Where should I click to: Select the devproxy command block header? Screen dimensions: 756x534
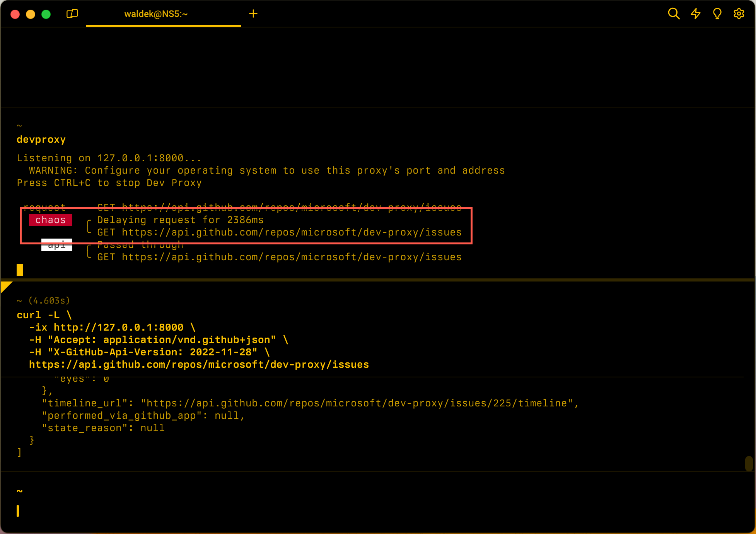tap(41, 140)
